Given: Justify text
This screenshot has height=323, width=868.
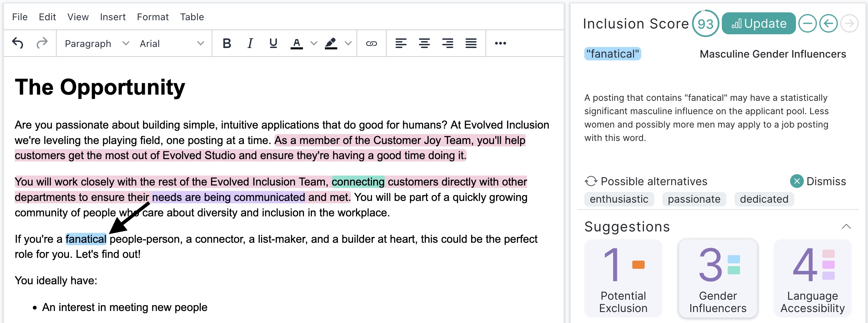Looking at the screenshot, I should [x=471, y=43].
